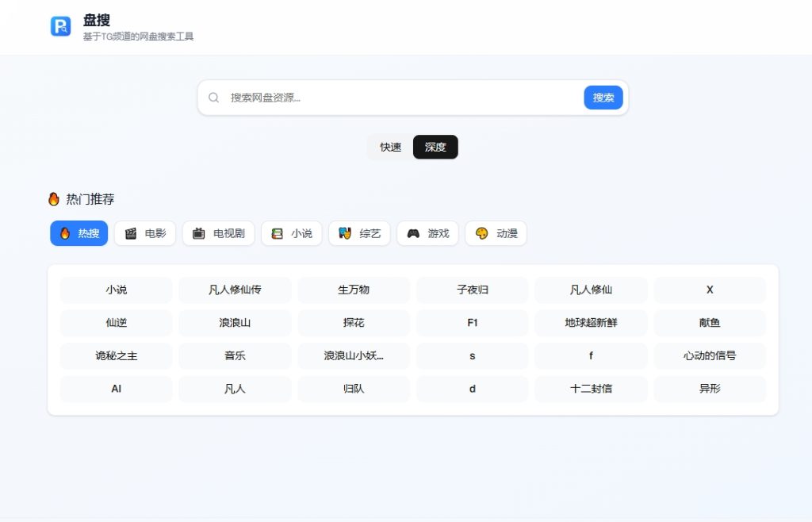Image resolution: width=812 pixels, height=522 pixels.
Task: Click the film reel icon on 电影 tab
Action: 128,232
